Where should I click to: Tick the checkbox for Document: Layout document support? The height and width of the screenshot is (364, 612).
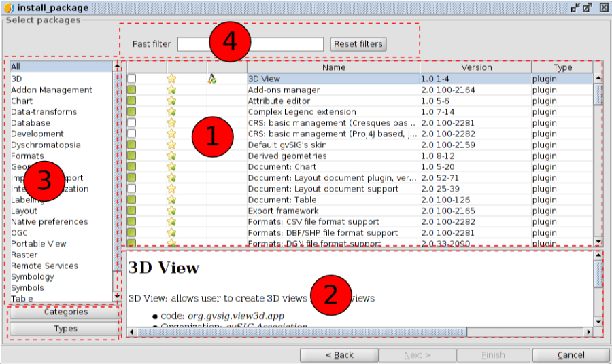point(132,189)
